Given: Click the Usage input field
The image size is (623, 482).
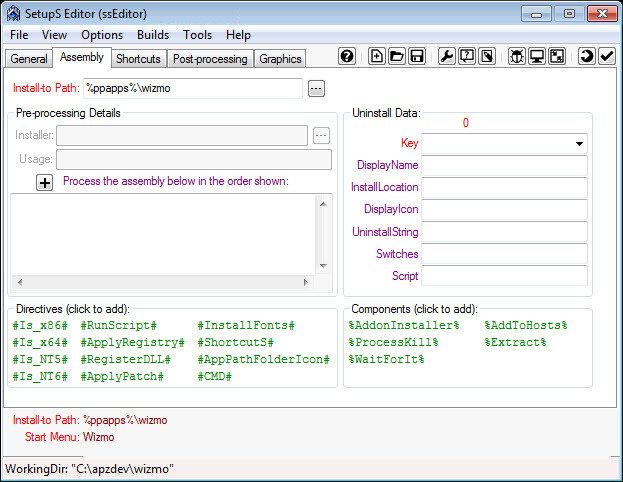Looking at the screenshot, I should [194, 159].
